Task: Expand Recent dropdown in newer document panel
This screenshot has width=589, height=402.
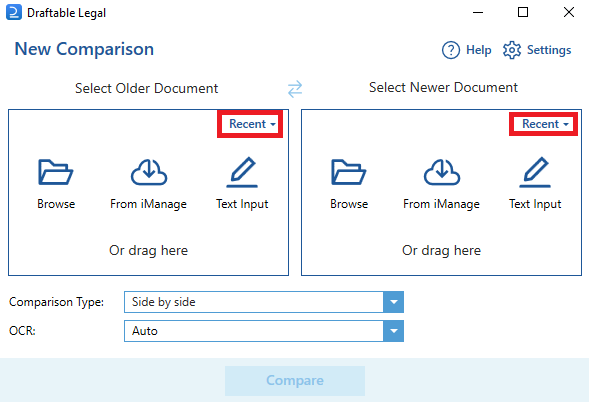Action: coord(545,124)
